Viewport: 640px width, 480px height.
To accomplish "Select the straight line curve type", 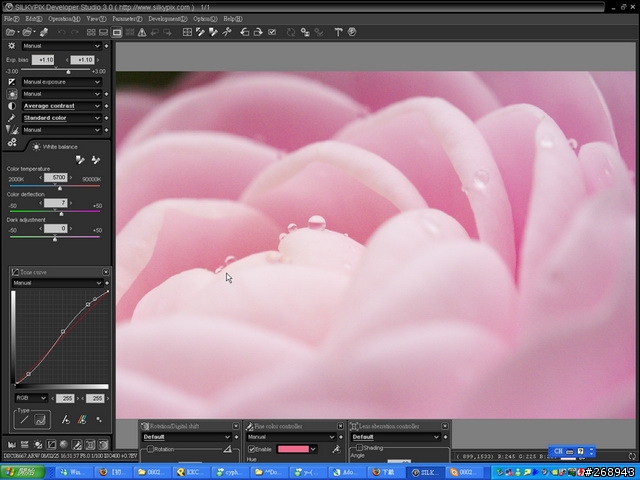I will coord(24,420).
